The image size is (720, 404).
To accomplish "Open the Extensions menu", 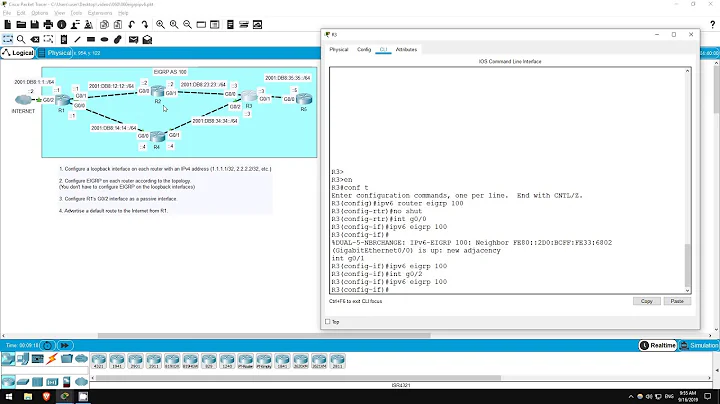I will point(100,13).
